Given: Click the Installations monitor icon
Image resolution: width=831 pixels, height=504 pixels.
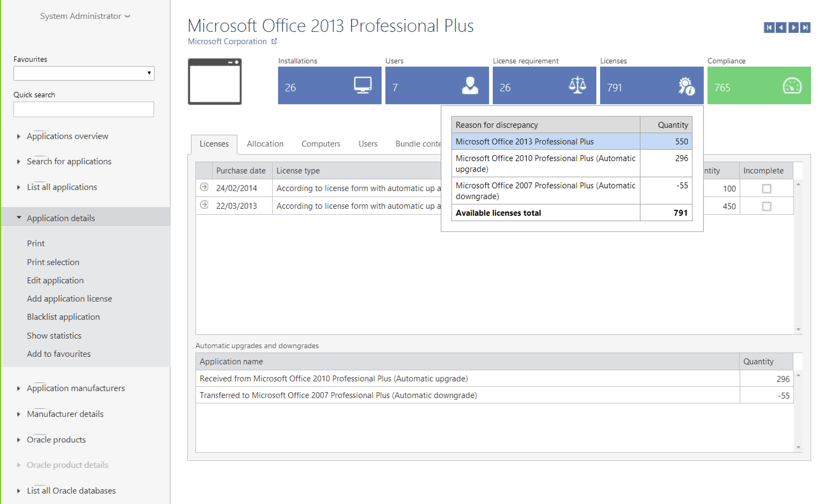Looking at the screenshot, I should pos(361,85).
